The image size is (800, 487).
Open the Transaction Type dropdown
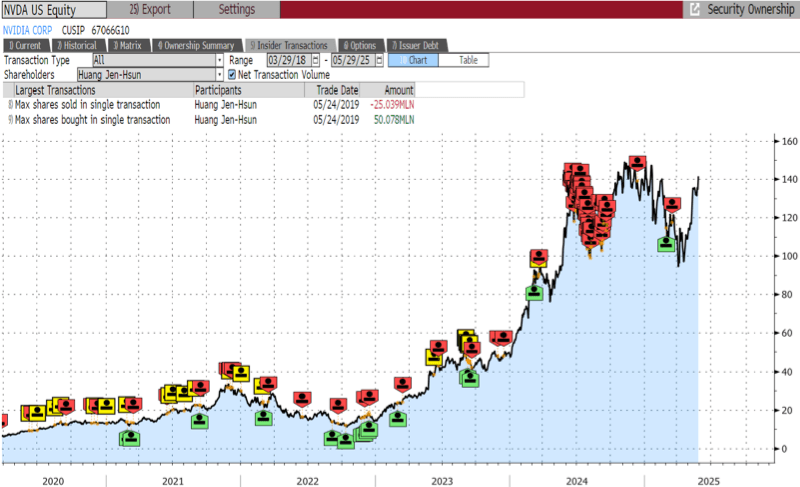(x=219, y=60)
